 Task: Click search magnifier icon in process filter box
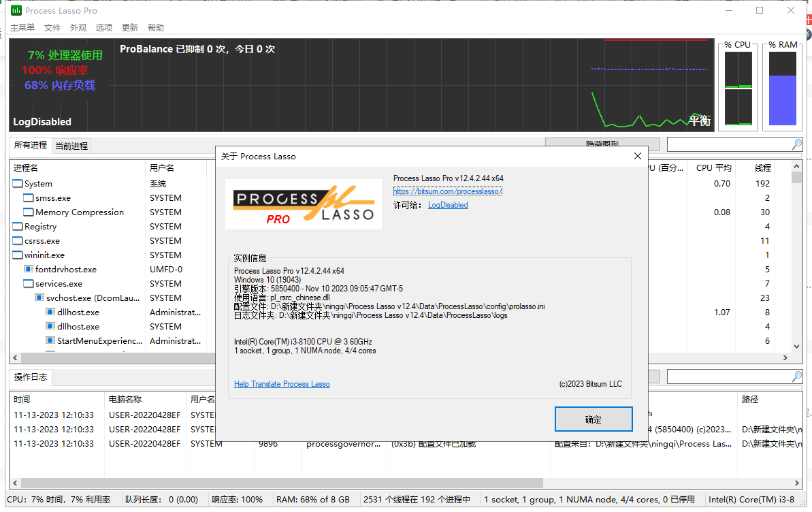click(797, 144)
